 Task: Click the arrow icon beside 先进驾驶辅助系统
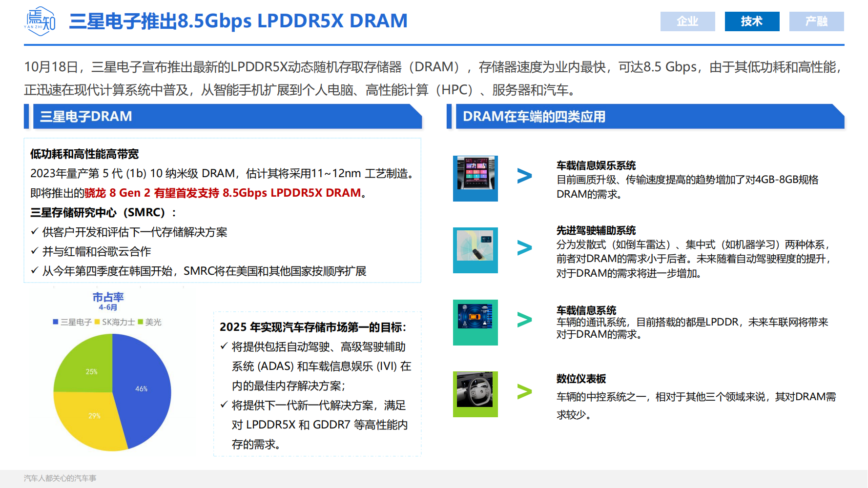tap(524, 248)
